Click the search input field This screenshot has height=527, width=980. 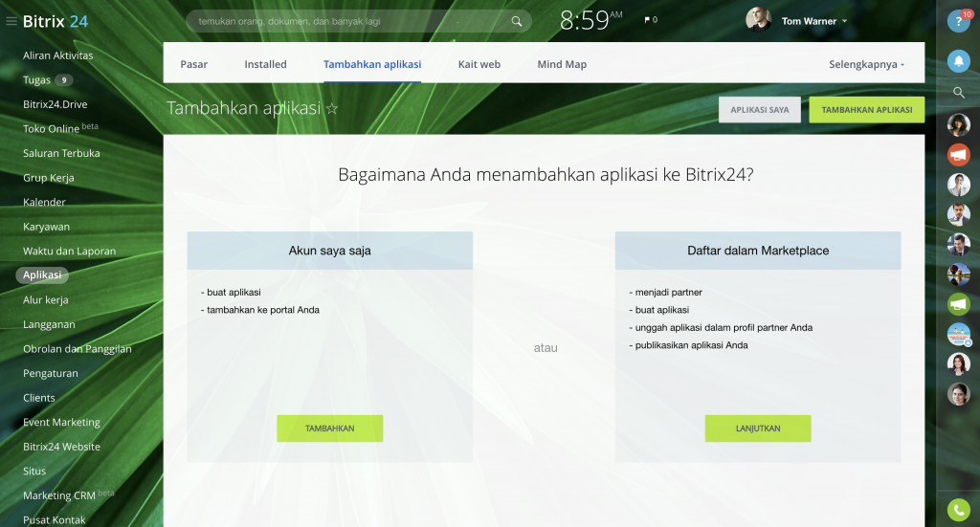pos(349,21)
